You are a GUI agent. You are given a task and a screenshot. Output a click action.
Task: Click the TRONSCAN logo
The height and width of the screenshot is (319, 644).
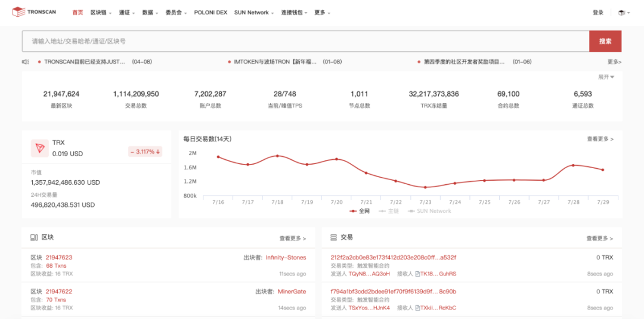(x=34, y=13)
